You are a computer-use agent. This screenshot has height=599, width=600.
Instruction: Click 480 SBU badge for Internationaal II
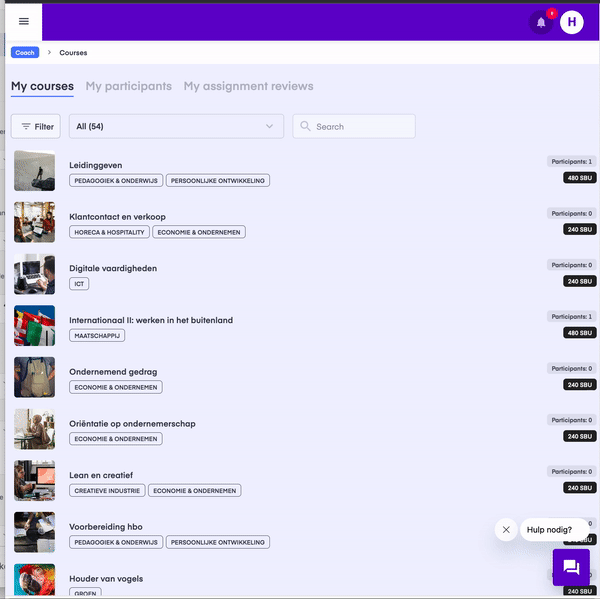(x=580, y=333)
